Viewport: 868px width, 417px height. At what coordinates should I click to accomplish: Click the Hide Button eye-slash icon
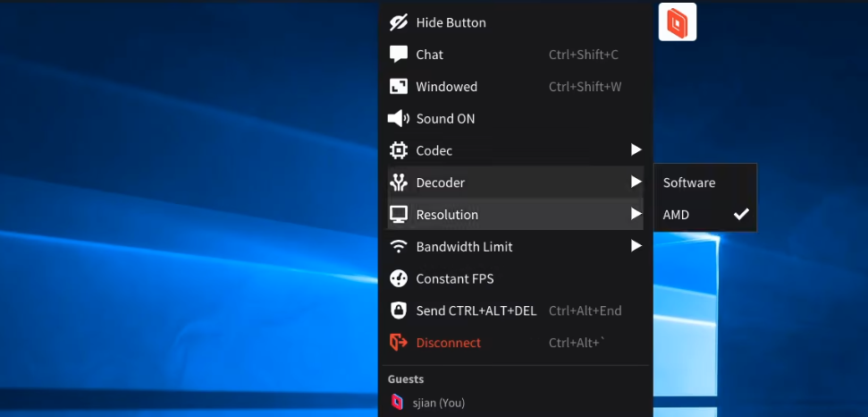(399, 22)
